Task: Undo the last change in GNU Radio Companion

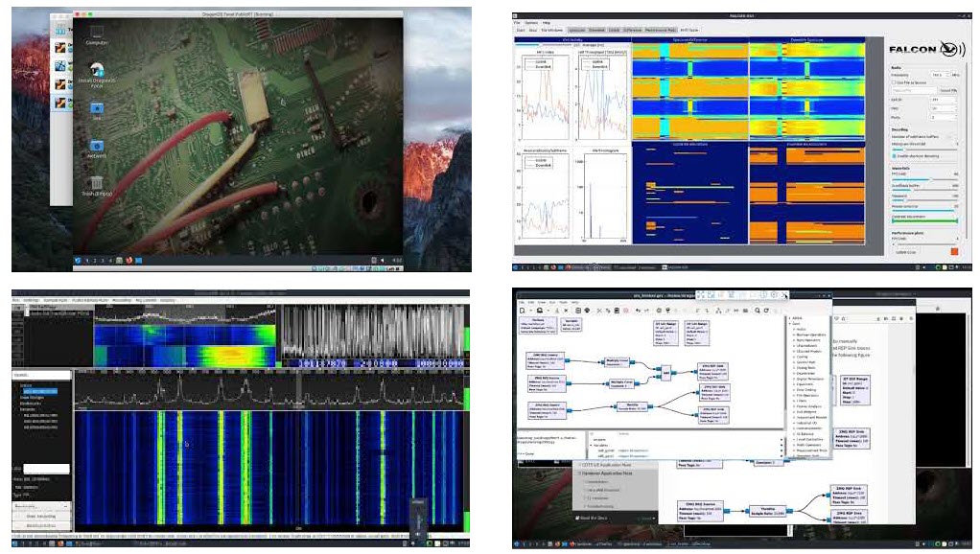Action: [638, 311]
